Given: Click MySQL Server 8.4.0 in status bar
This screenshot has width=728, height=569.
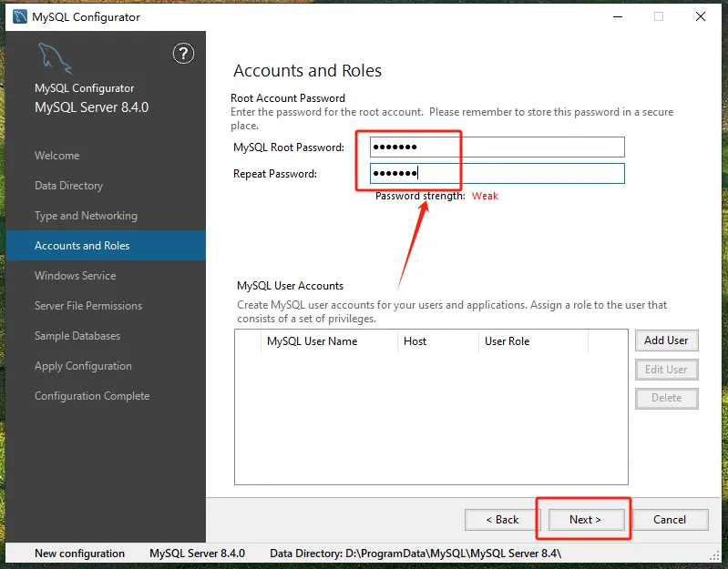Looking at the screenshot, I should tap(197, 554).
